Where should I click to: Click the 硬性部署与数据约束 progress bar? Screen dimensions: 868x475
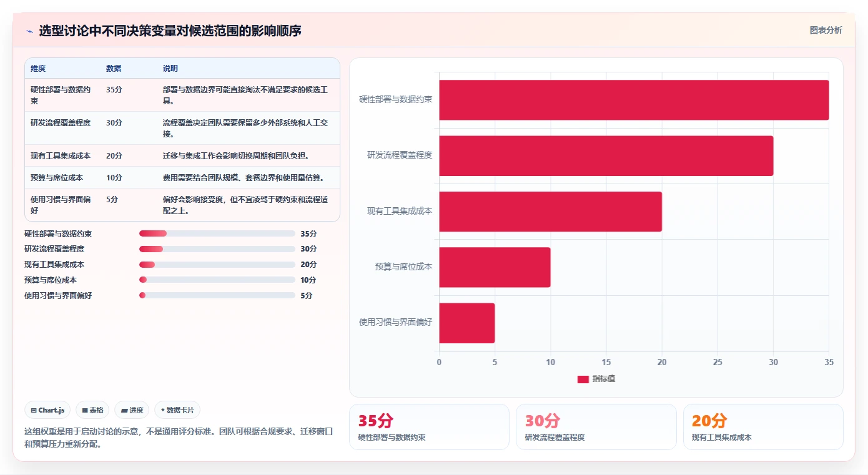217,233
